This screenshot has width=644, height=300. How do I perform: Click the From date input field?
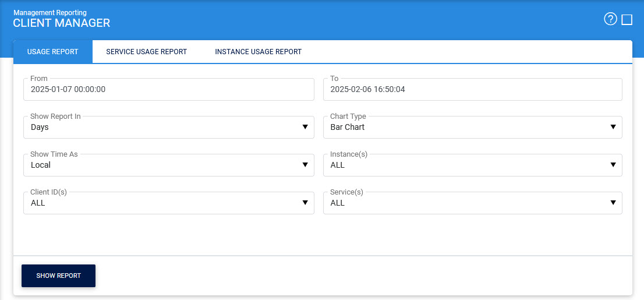[169, 90]
